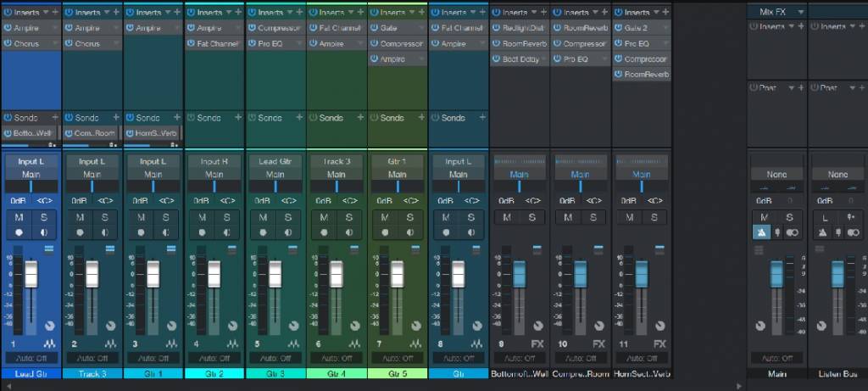Select the Gtr 4 channel name label
Screen dimensions: 868x391
tap(337, 373)
